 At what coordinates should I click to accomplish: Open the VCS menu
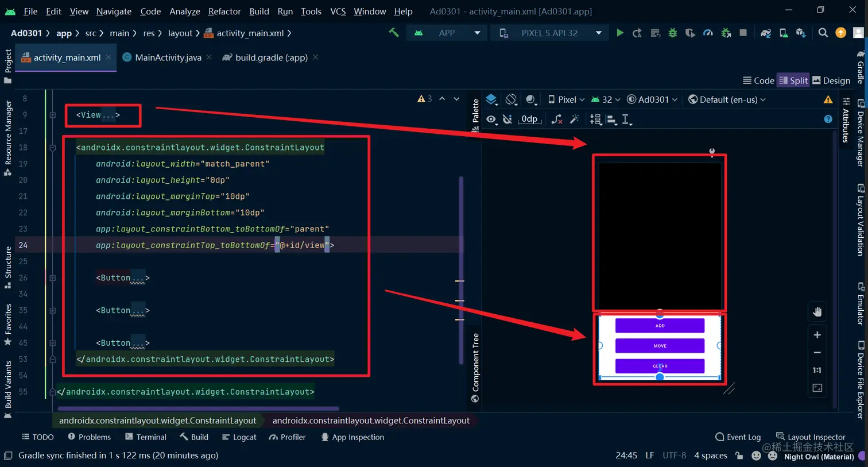[338, 11]
